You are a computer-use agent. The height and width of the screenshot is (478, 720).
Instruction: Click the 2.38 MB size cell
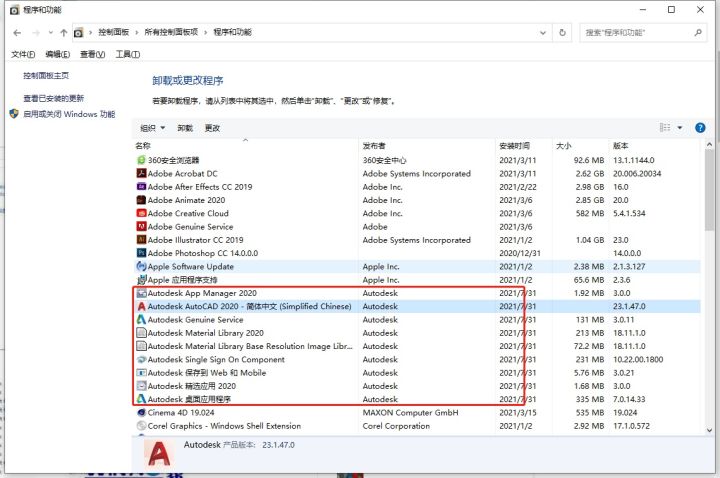pos(589,266)
